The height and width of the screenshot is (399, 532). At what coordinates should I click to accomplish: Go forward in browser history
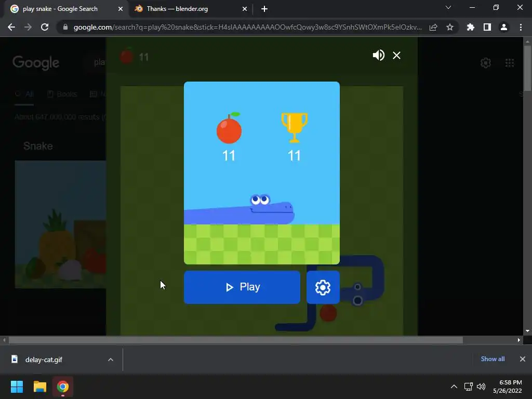click(x=28, y=27)
